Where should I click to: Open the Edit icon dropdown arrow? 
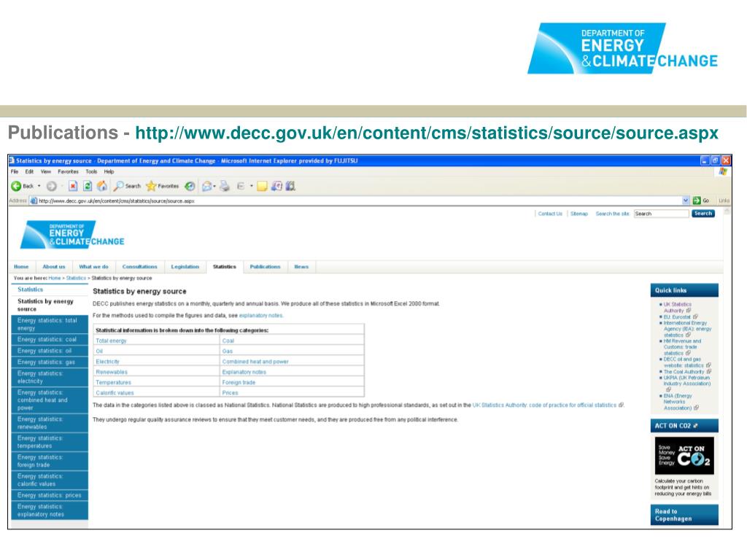[x=251, y=186]
